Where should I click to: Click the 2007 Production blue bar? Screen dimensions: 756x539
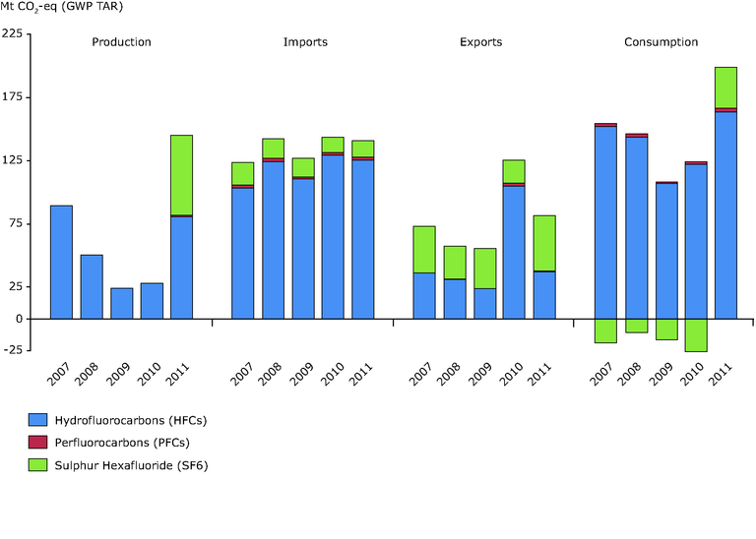(61, 262)
